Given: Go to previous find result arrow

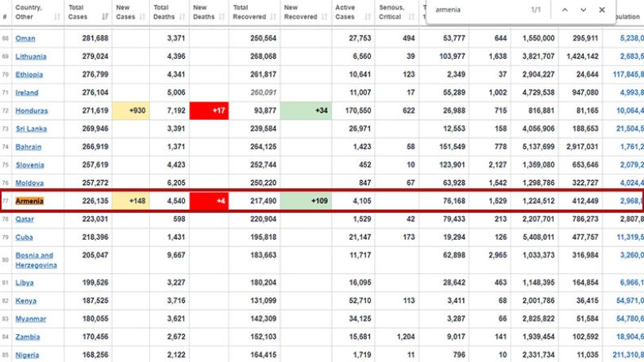Looking at the screenshot, I should click(565, 10).
